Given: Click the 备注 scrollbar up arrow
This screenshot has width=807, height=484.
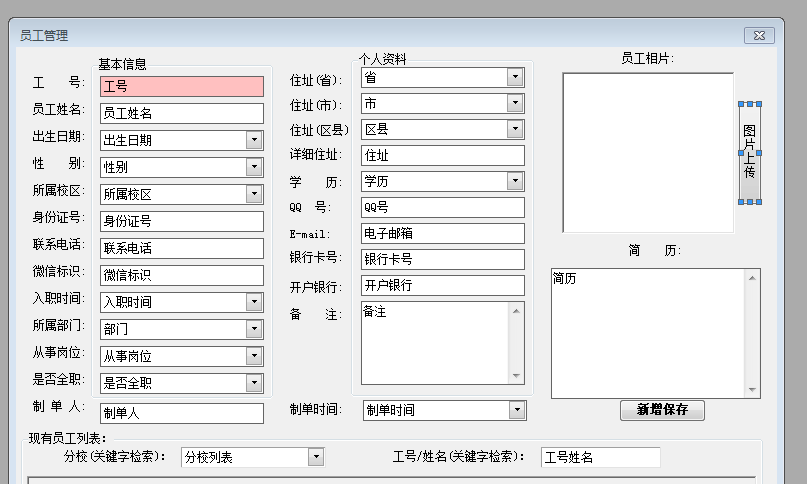Looking at the screenshot, I should (x=516, y=310).
